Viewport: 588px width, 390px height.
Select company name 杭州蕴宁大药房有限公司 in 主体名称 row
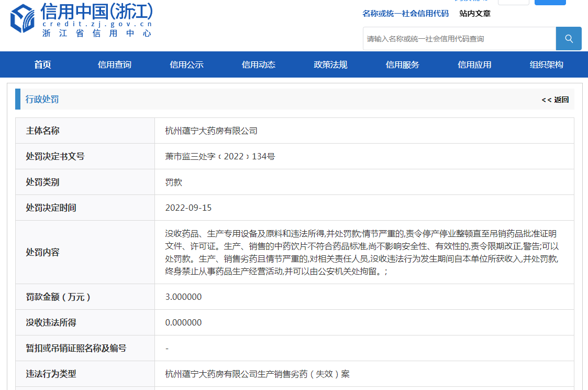211,131
